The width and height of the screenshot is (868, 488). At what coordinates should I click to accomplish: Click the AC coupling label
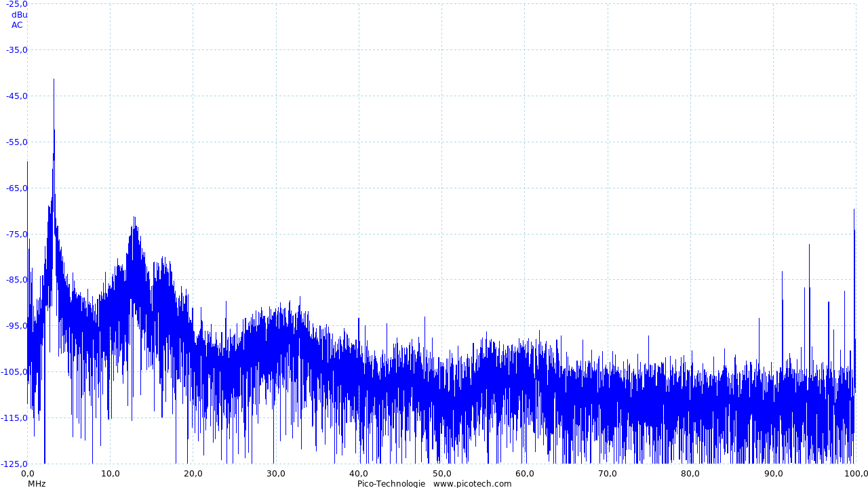[17, 25]
